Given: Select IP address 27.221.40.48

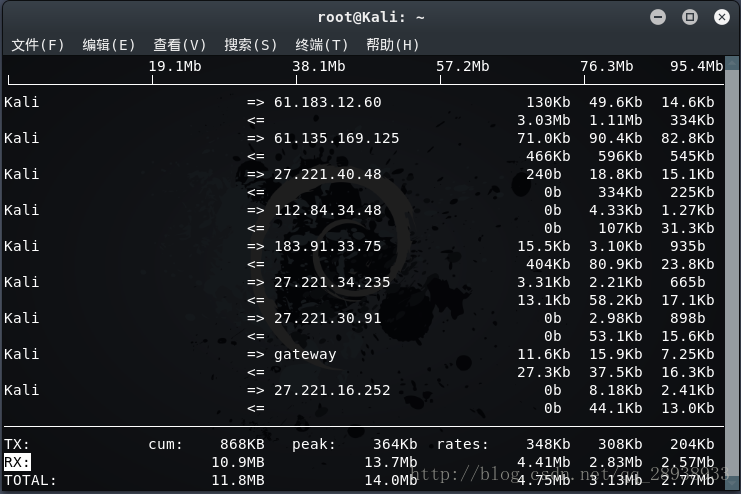Looking at the screenshot, I should pyautogui.click(x=327, y=174).
